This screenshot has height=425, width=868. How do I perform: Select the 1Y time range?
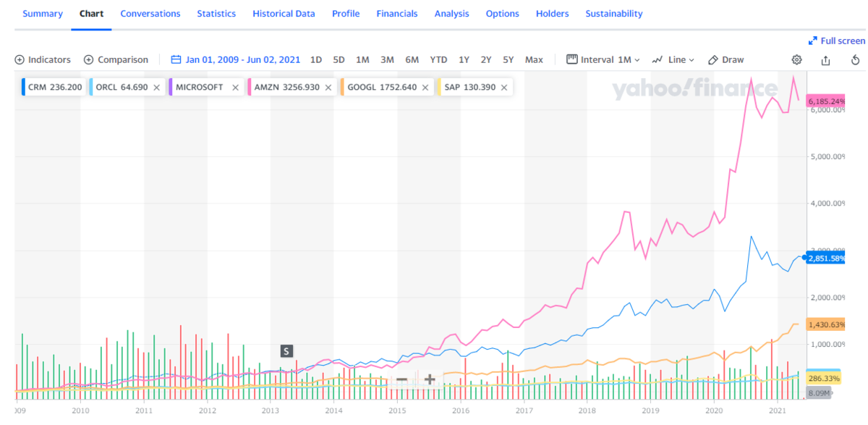pos(464,60)
